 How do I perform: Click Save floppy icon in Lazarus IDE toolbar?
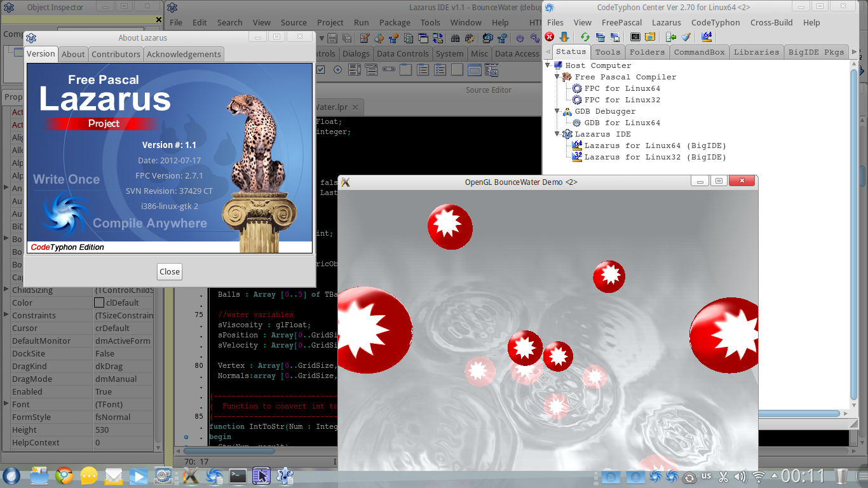pos(332,38)
